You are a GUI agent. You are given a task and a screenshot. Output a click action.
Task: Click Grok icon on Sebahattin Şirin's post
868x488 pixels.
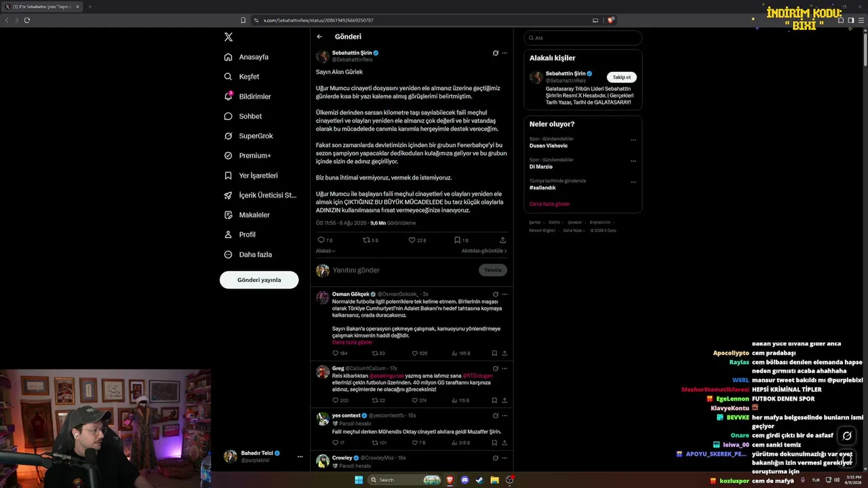[x=496, y=53]
